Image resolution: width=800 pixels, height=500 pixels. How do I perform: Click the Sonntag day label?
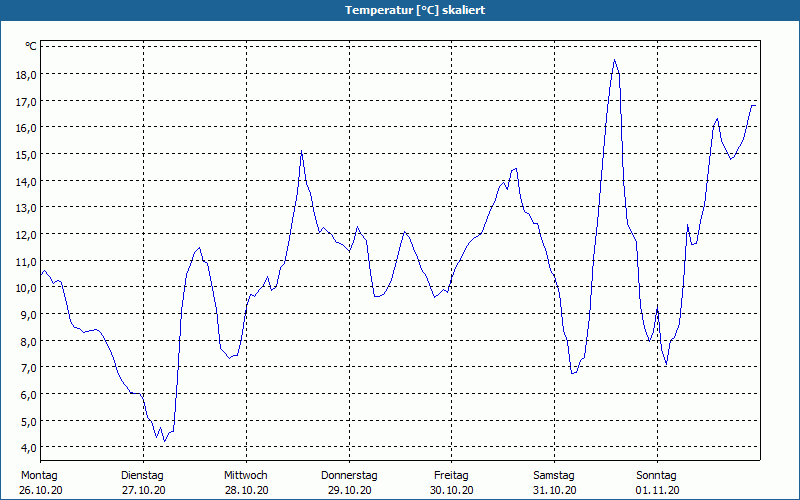tap(657, 476)
